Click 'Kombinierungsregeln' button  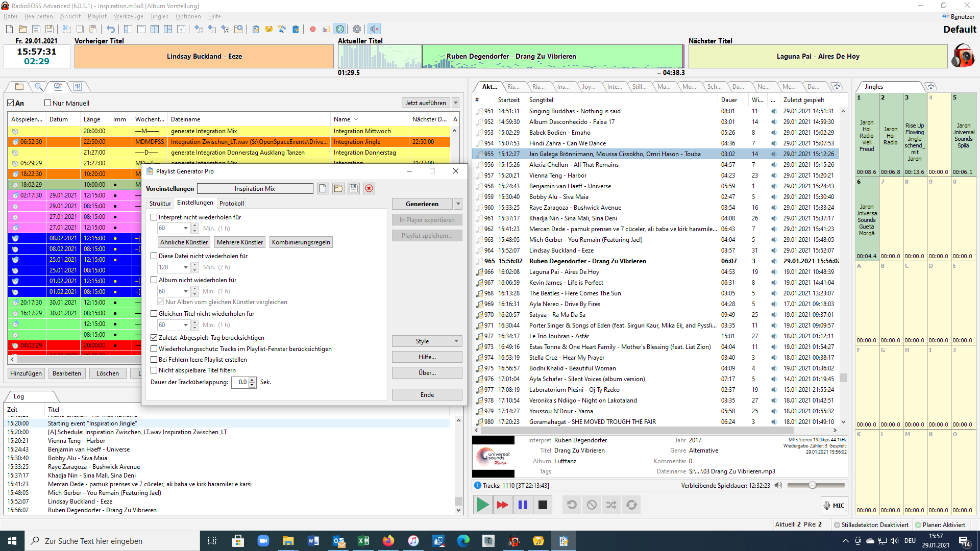point(301,242)
